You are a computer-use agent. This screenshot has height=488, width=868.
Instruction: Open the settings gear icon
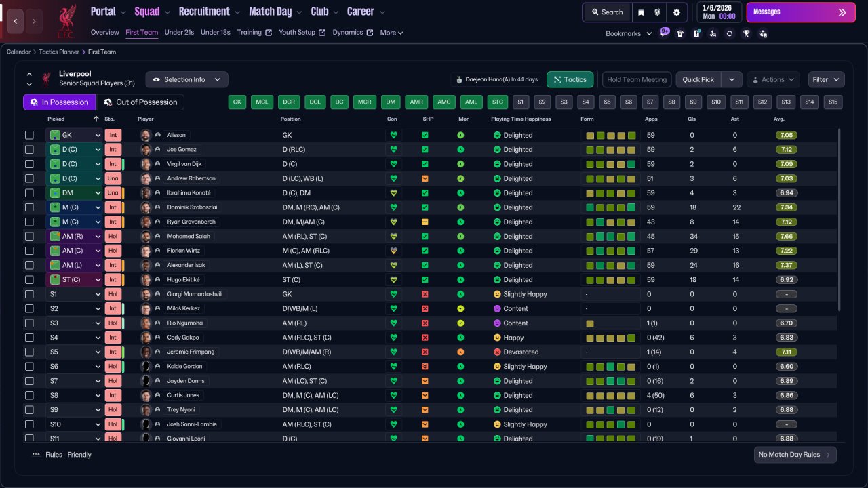(x=677, y=12)
